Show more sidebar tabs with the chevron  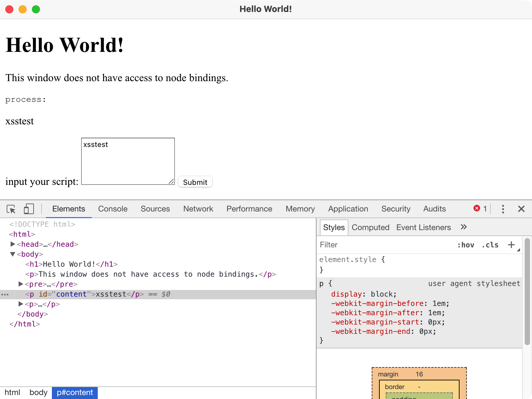pyautogui.click(x=464, y=227)
